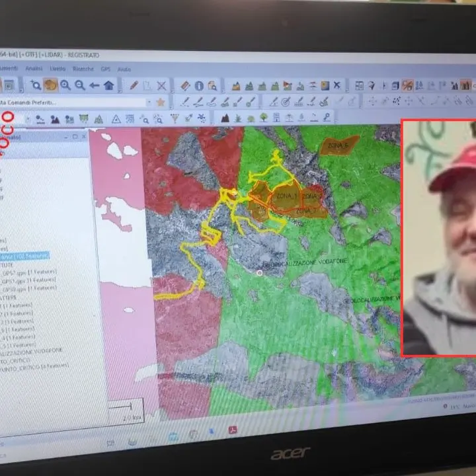Click the ZONA_5 polygon label on map
This screenshot has height=476, width=476.
point(338,145)
